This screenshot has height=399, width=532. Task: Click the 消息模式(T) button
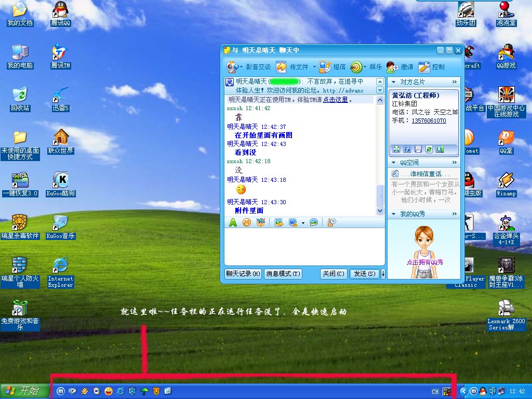pyautogui.click(x=283, y=274)
